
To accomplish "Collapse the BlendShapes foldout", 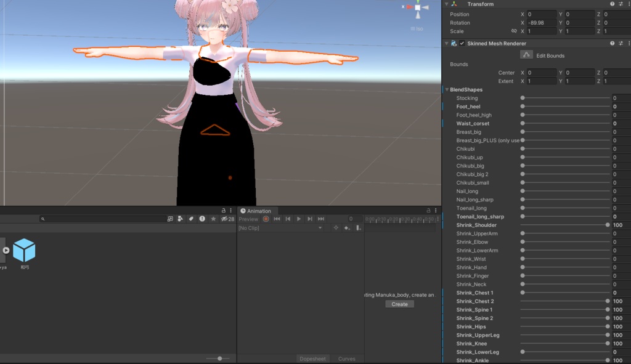I will pos(447,90).
